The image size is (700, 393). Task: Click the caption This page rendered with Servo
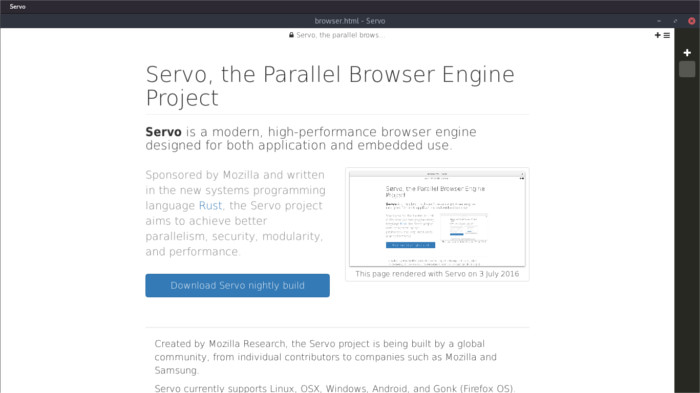[437, 274]
